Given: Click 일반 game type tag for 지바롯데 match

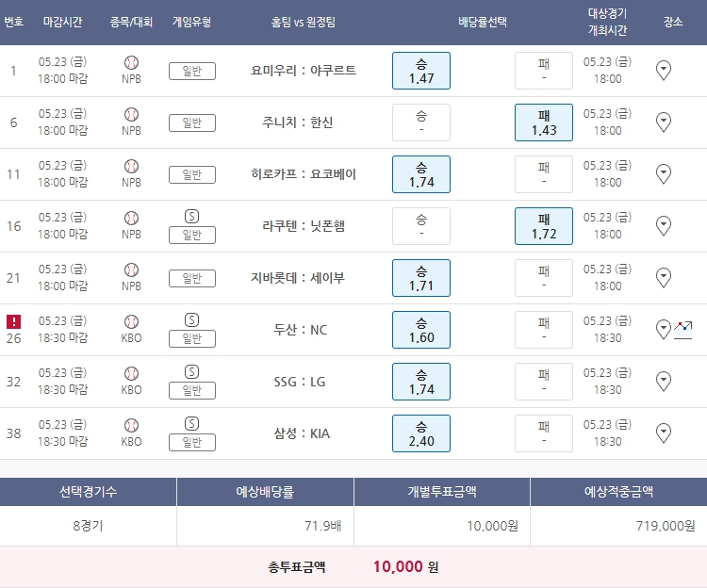Looking at the screenshot, I should [x=192, y=278].
